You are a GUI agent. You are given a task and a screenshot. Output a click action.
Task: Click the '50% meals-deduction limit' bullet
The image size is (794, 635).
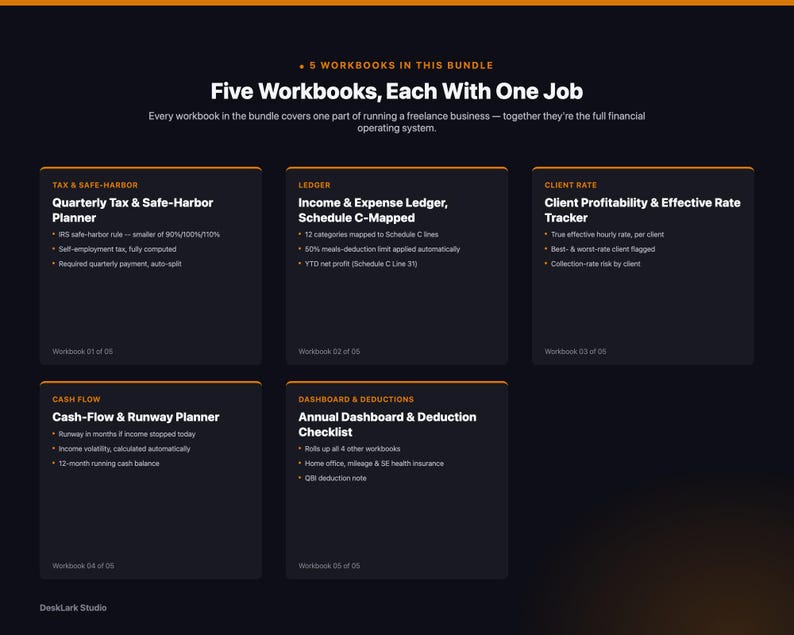pyautogui.click(x=382, y=249)
